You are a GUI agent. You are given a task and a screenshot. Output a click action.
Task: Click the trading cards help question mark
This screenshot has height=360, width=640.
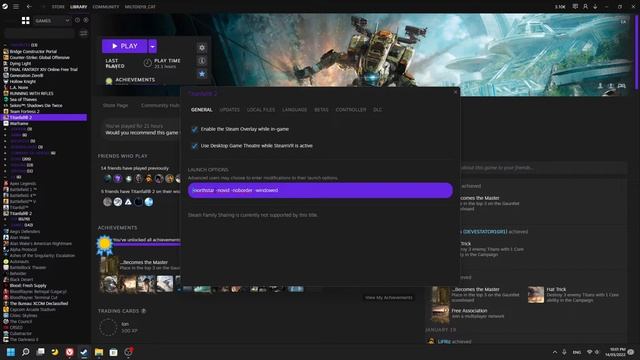tap(144, 311)
